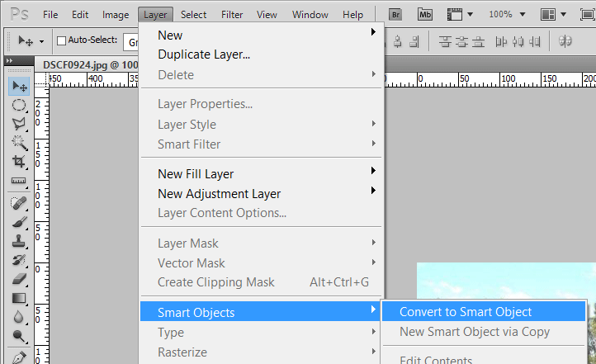Open the 100% zoom level dropdown
The height and width of the screenshot is (364, 596).
(x=506, y=15)
